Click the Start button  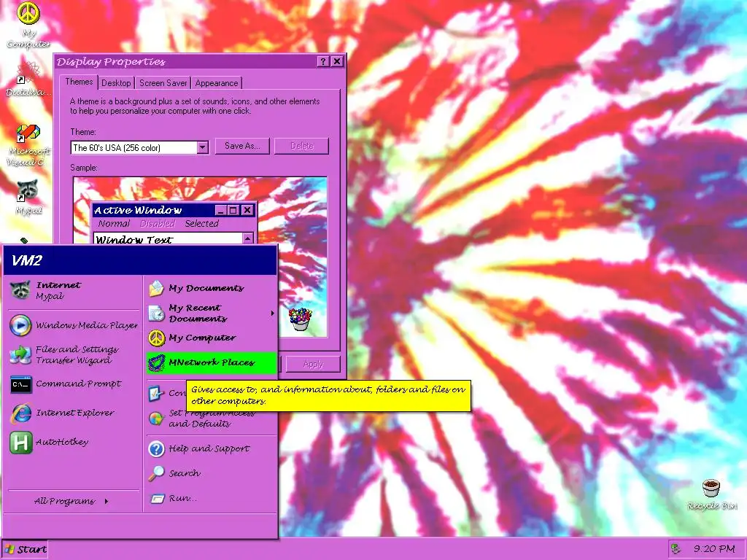coord(25,550)
